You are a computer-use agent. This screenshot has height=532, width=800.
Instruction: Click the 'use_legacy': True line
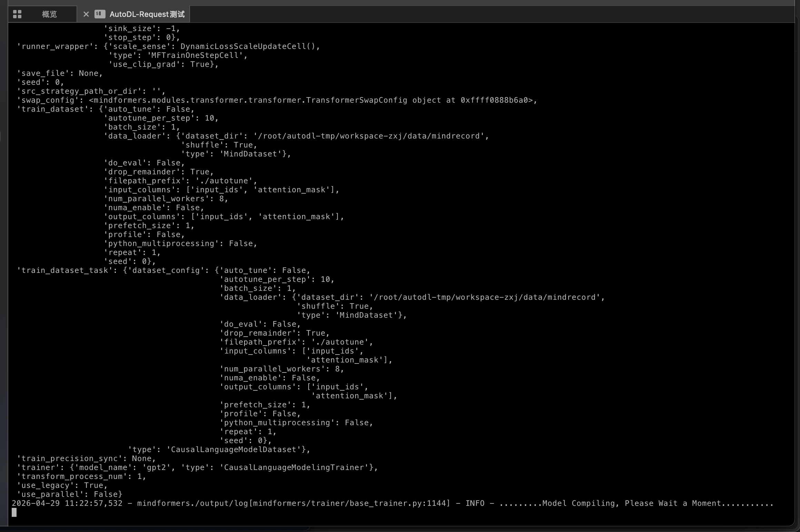tap(62, 485)
